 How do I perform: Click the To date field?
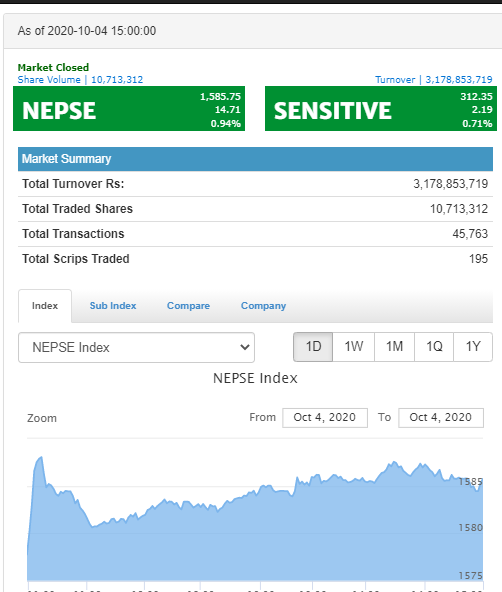[441, 418]
